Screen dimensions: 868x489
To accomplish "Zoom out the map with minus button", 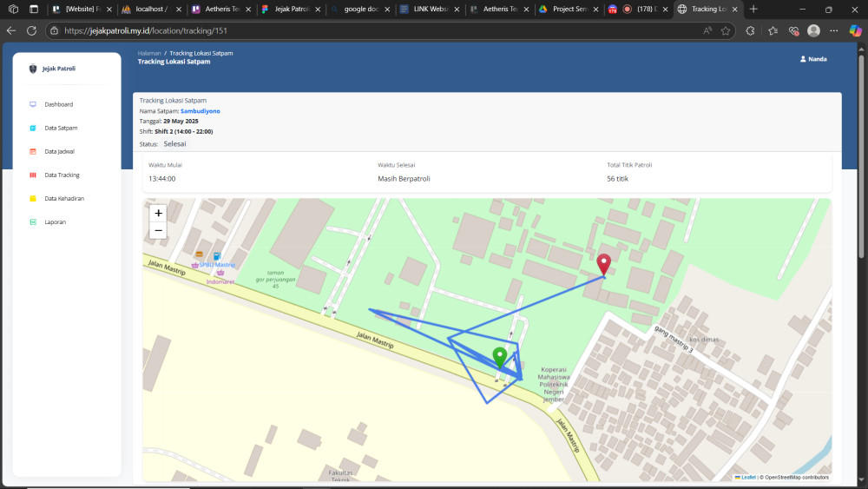I will 158,230.
